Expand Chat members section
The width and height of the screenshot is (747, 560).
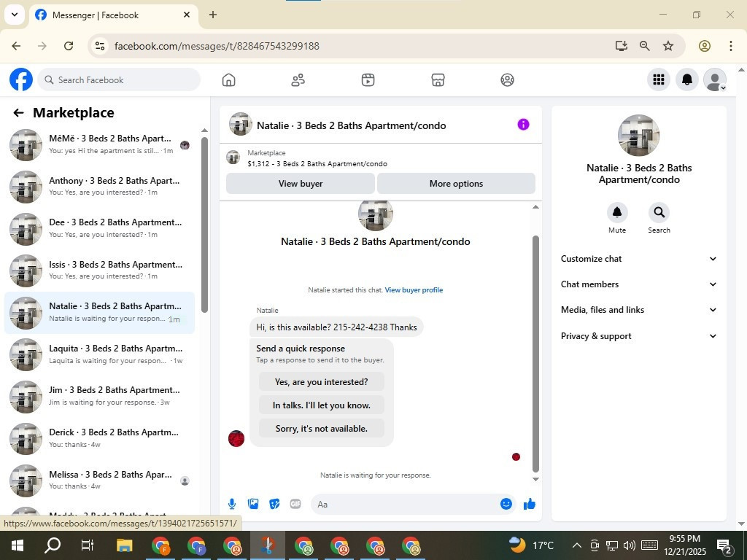[638, 284]
